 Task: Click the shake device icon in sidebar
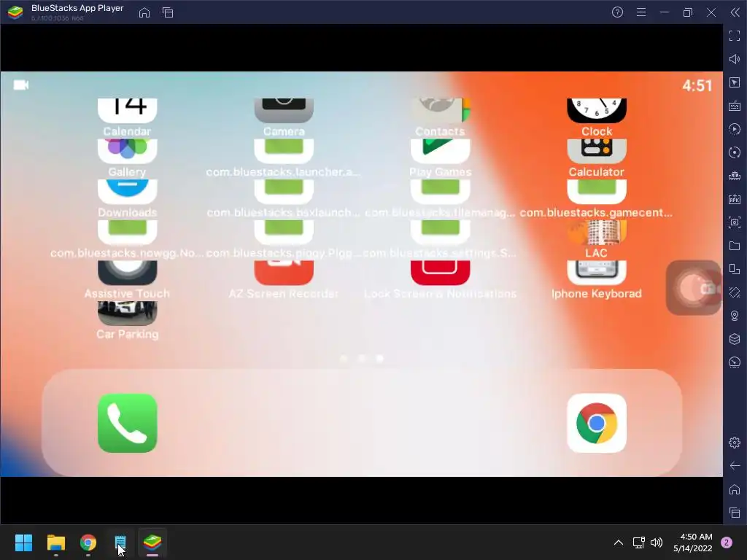point(735,292)
